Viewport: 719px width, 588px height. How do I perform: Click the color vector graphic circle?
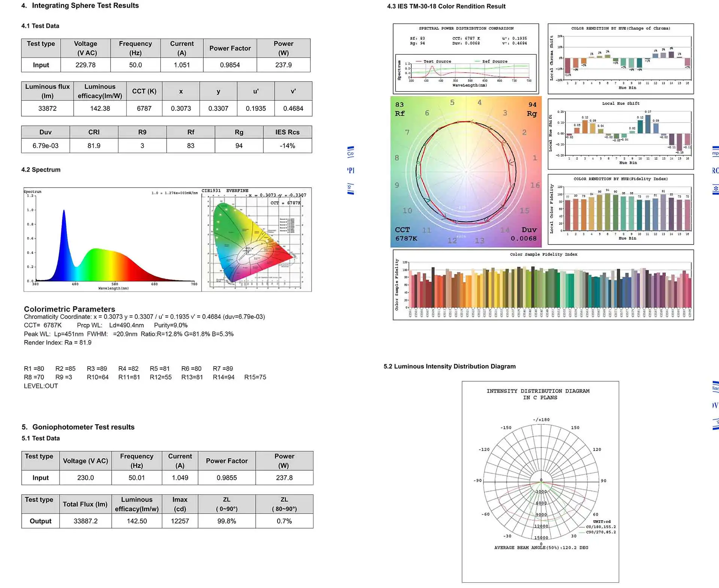tap(466, 172)
